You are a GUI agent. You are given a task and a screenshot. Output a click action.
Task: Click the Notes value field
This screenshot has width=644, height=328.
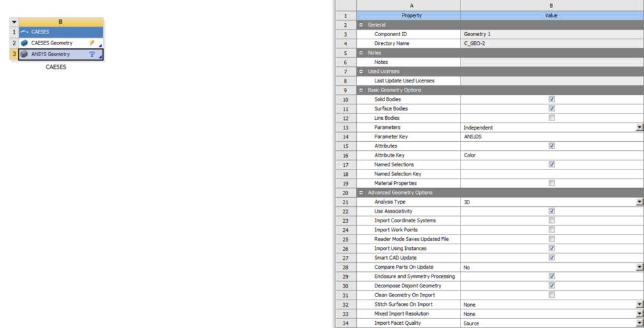point(552,62)
